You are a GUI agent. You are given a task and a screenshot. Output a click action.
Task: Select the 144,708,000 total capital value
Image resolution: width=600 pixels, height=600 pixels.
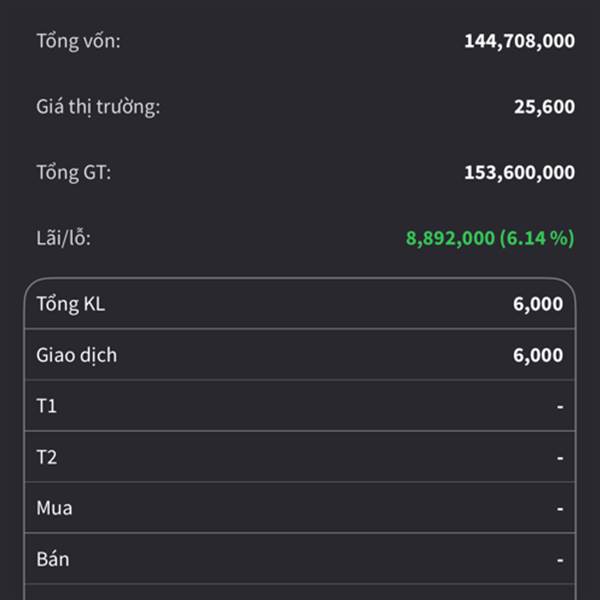pyautogui.click(x=519, y=41)
